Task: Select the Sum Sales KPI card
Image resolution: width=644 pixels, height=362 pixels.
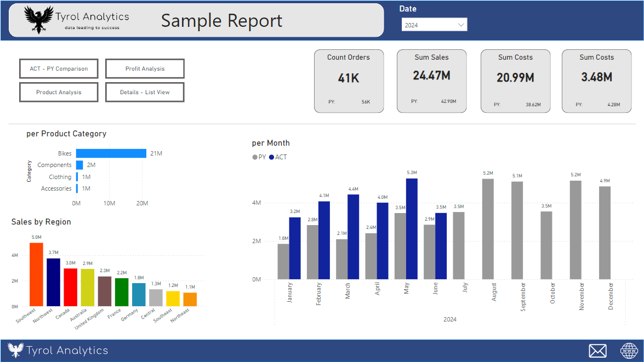Action: point(431,81)
